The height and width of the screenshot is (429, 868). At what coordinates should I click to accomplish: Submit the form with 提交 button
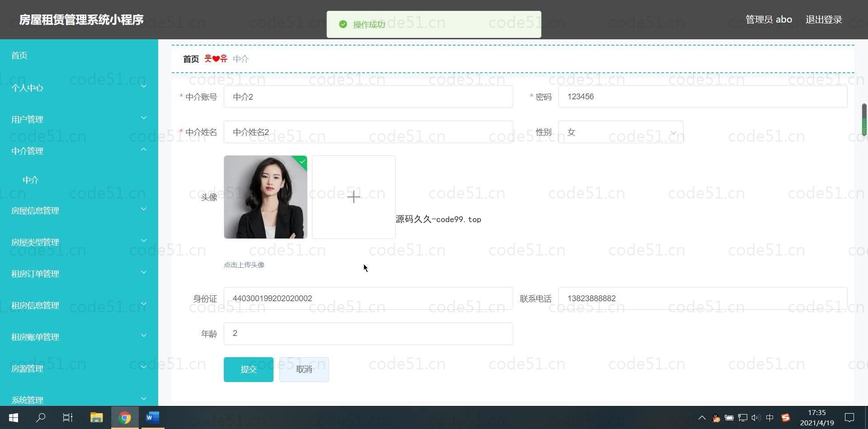point(249,369)
